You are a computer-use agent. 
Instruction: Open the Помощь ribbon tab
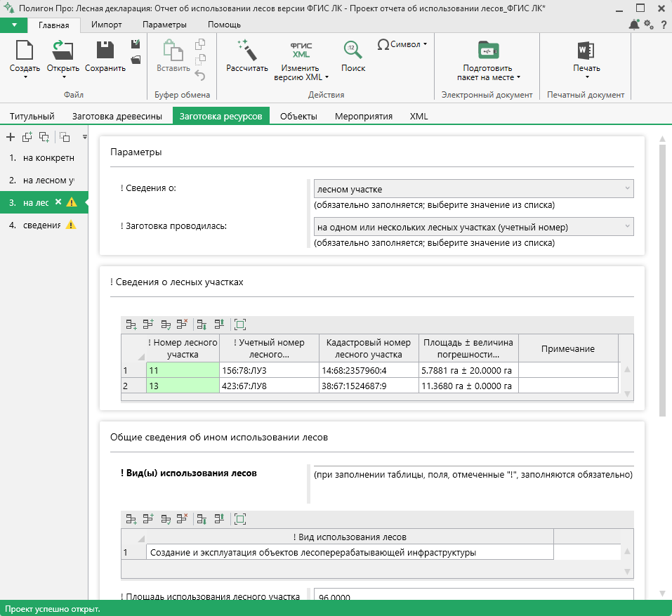point(224,25)
